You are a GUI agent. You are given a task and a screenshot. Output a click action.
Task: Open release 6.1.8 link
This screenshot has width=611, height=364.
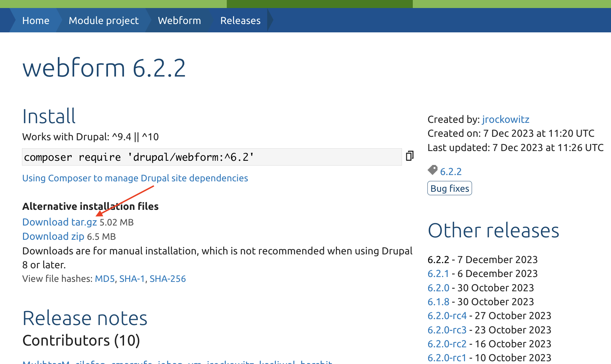pos(439,302)
